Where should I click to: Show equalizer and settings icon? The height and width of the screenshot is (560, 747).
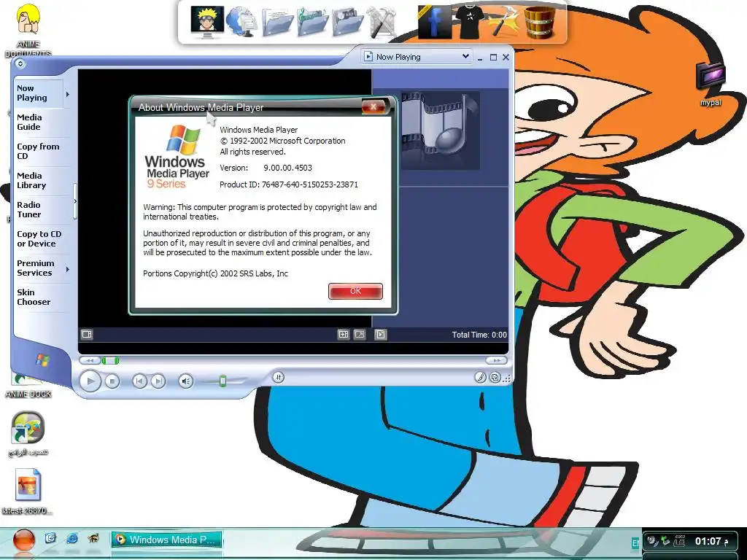(x=344, y=334)
